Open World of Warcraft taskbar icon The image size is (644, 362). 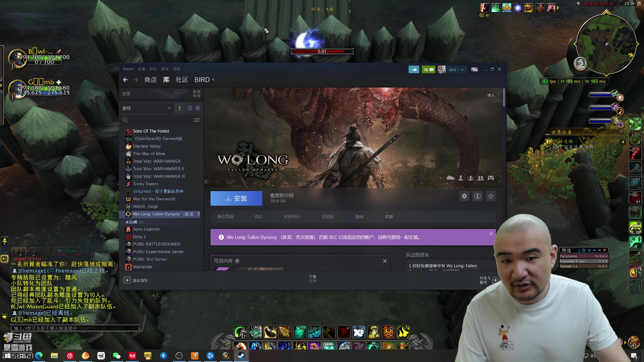pyautogui.click(x=226, y=356)
